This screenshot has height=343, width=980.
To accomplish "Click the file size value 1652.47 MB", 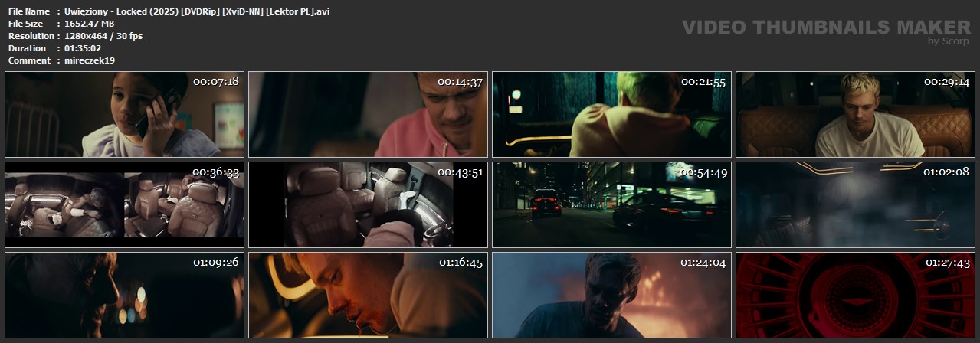I will click(90, 24).
